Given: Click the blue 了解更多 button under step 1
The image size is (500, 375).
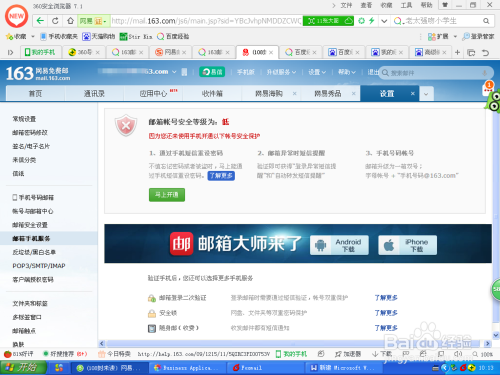Looking at the screenshot, I should click(221, 176).
